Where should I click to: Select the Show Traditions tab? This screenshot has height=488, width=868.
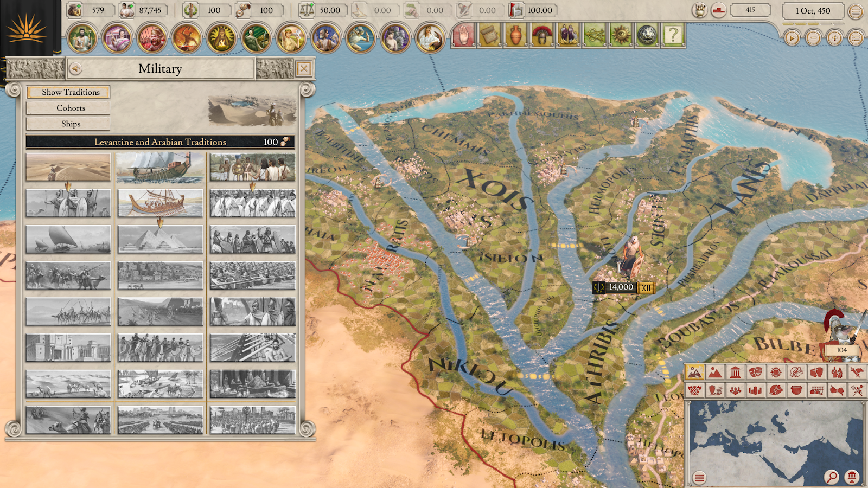(68, 92)
